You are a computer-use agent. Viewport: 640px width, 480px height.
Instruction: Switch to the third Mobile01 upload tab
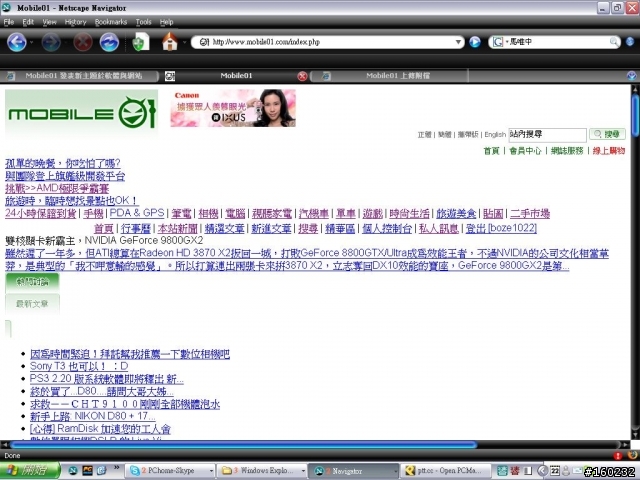click(x=390, y=76)
